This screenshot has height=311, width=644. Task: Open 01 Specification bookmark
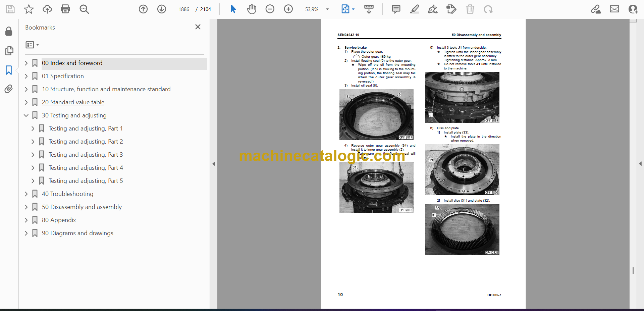[x=63, y=76]
